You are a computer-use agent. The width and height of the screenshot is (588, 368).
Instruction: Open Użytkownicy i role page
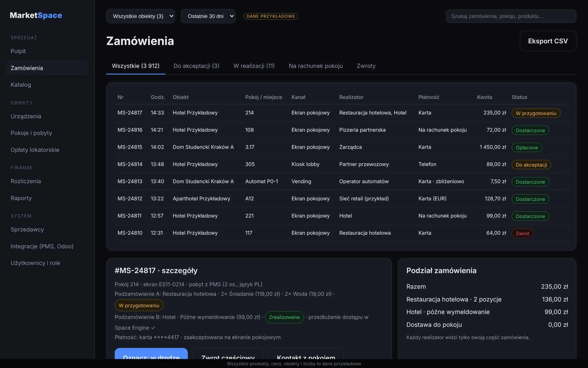(47, 263)
